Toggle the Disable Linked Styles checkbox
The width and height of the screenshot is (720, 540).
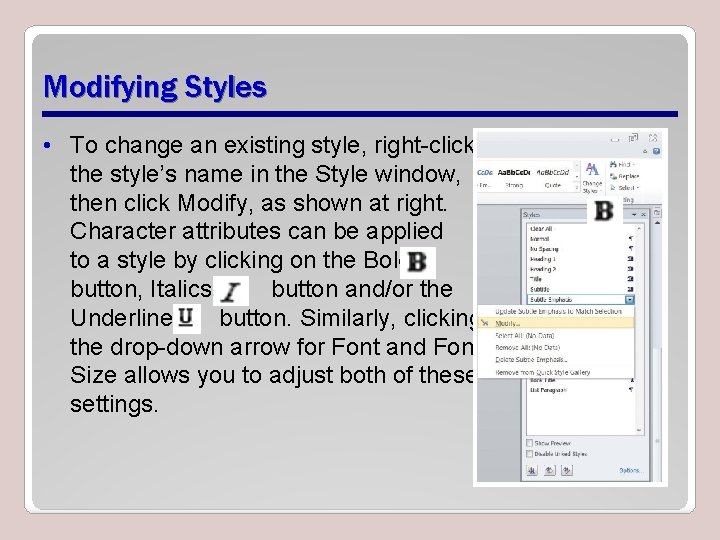coord(529,454)
